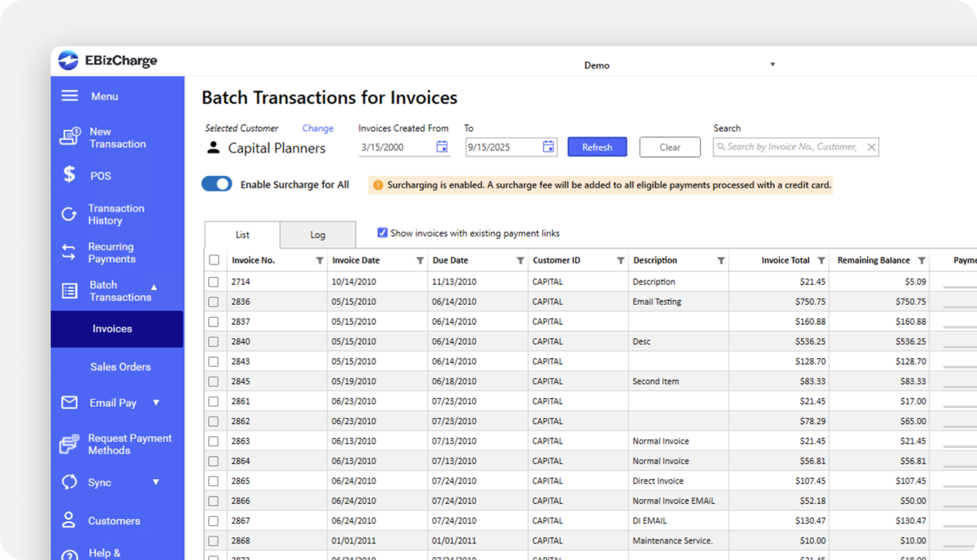Tick the select-all header checkbox
The image size is (977, 560).
214,260
